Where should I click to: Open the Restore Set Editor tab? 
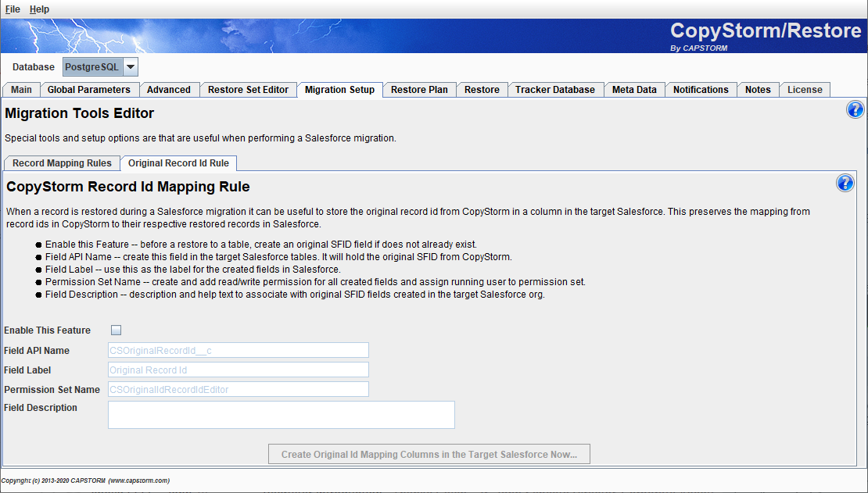(x=249, y=90)
